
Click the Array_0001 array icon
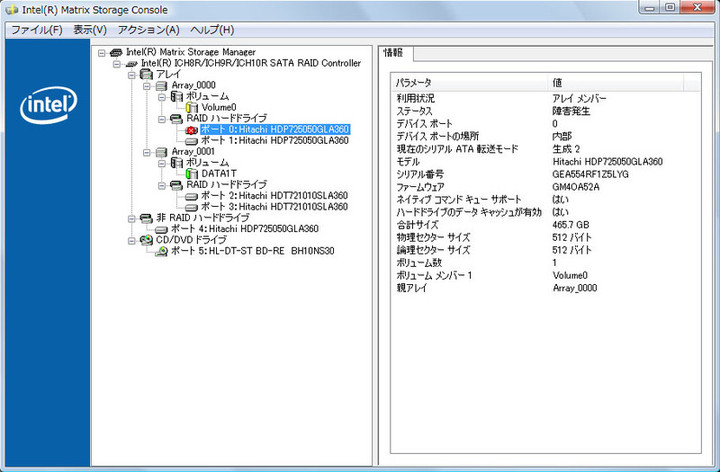[x=161, y=152]
